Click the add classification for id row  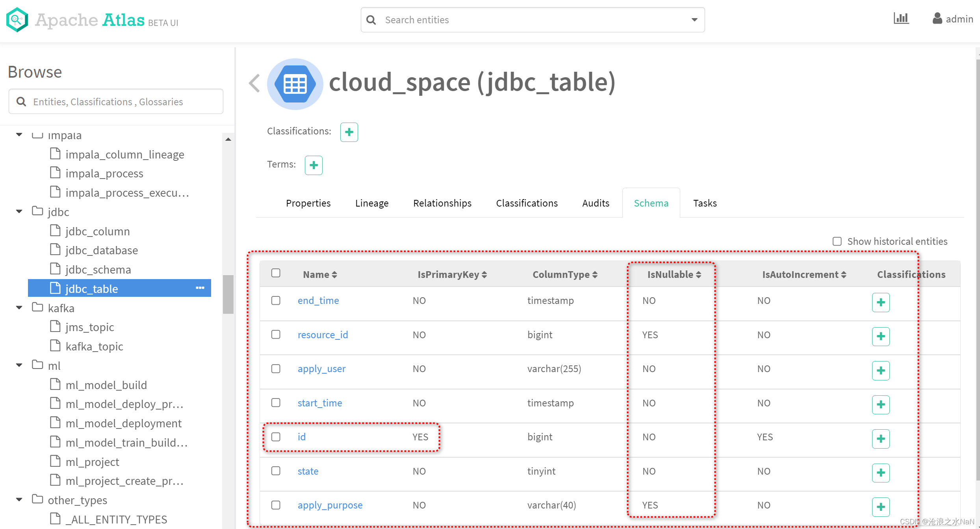pyautogui.click(x=880, y=437)
